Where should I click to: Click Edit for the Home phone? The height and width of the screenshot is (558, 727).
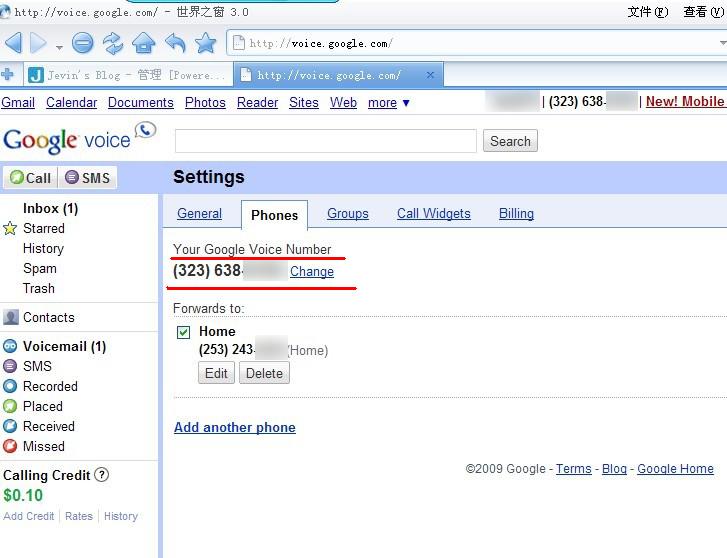(216, 373)
